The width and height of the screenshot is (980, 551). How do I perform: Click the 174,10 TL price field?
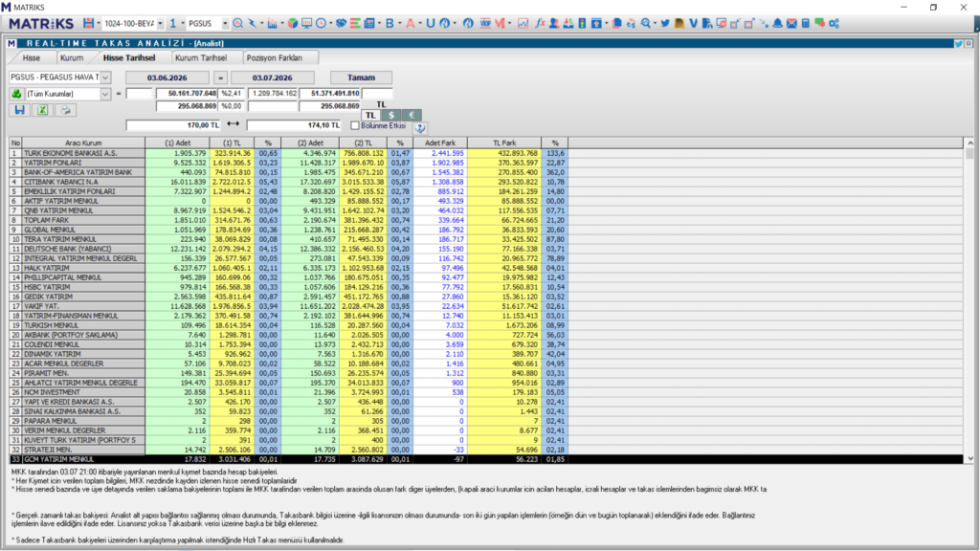(x=294, y=125)
